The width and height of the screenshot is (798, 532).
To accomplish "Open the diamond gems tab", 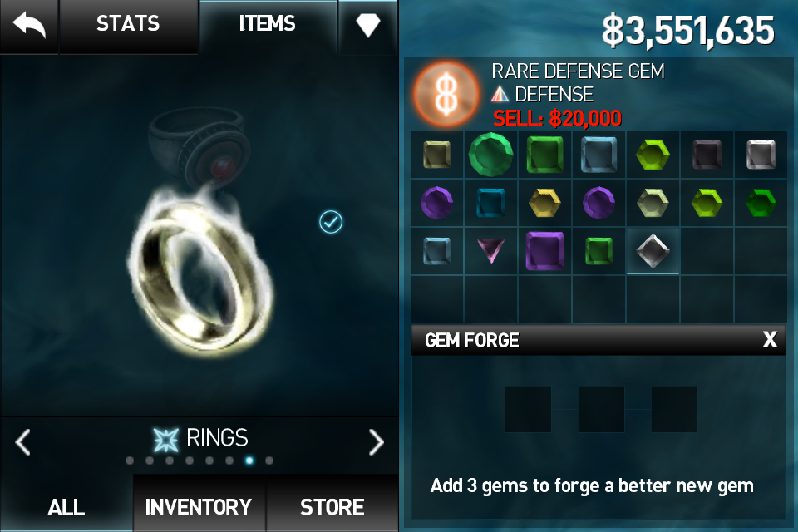I will point(368,24).
